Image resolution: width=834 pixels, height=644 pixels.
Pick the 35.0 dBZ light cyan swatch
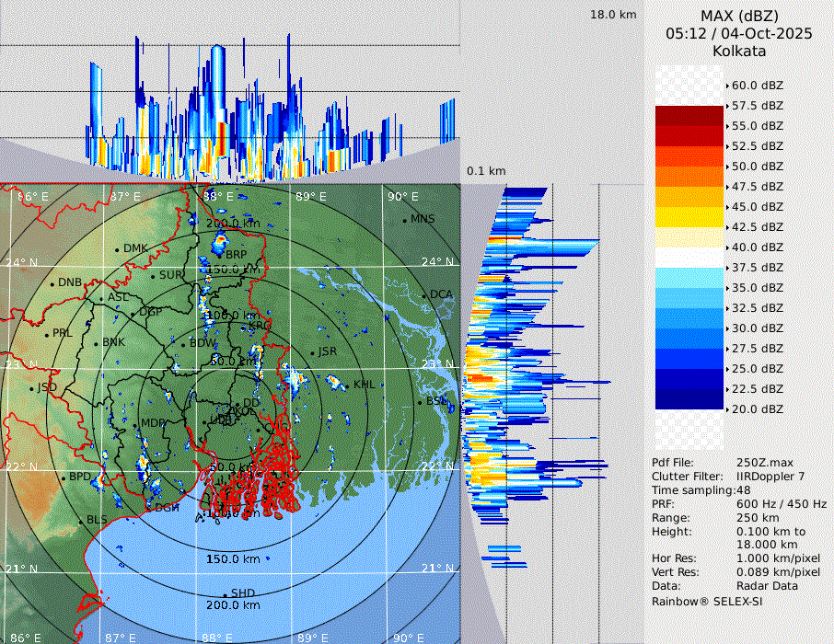[689, 277]
